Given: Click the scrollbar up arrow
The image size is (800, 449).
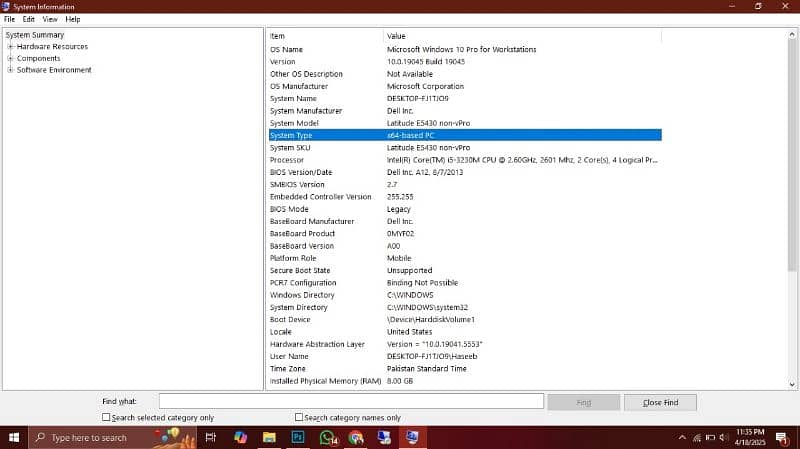Looking at the screenshot, I should (792, 35).
